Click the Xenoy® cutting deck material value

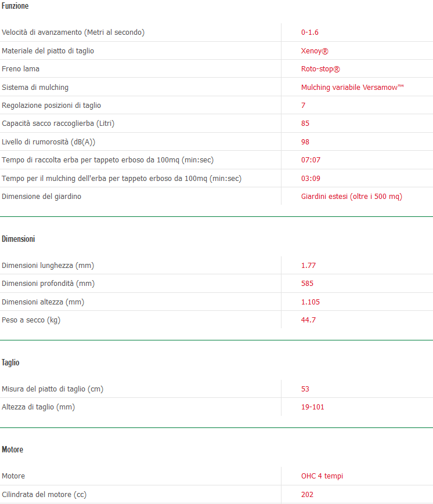click(x=315, y=51)
